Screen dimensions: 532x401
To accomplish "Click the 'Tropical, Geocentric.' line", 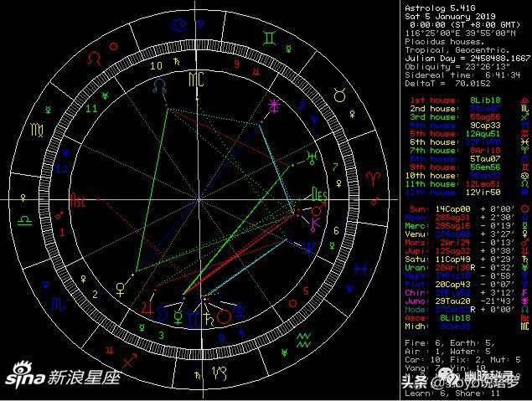I will click(457, 50).
